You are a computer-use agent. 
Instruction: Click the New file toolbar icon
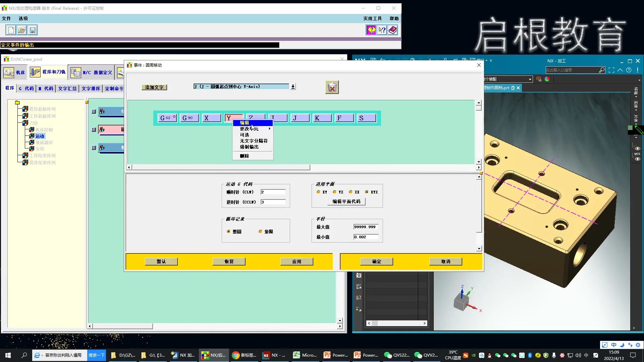point(11,30)
